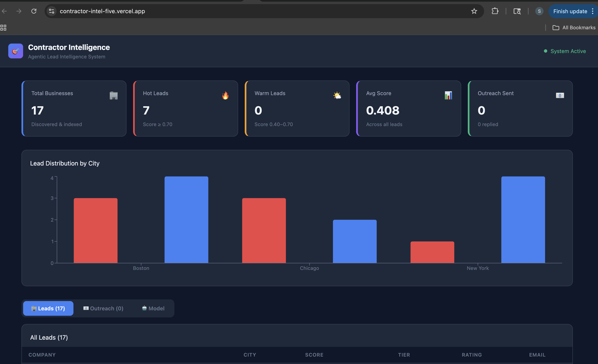Click the red Chicago bar in the chart
Image resolution: width=598 pixels, height=364 pixels.
tap(264, 230)
